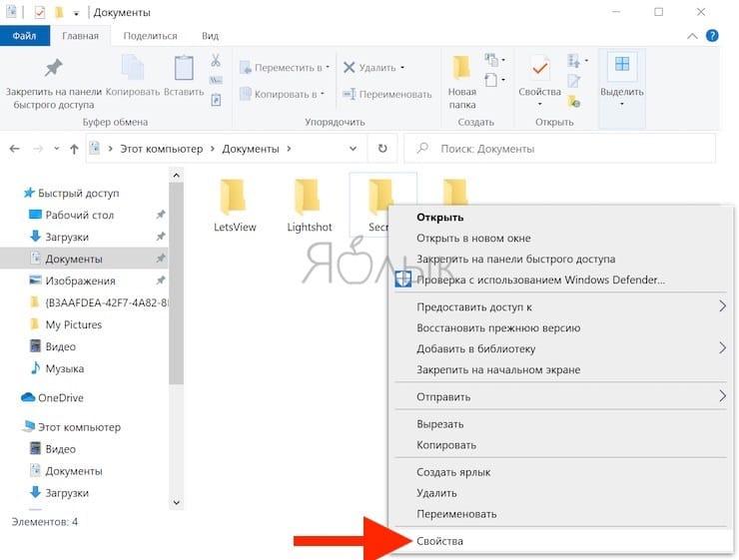Click Выделить selection grid icon
The height and width of the screenshot is (560, 739).
pyautogui.click(x=622, y=64)
